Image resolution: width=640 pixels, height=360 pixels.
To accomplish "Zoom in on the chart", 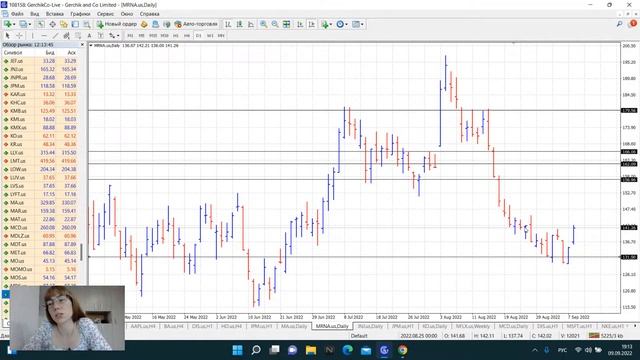I will 264,24.
